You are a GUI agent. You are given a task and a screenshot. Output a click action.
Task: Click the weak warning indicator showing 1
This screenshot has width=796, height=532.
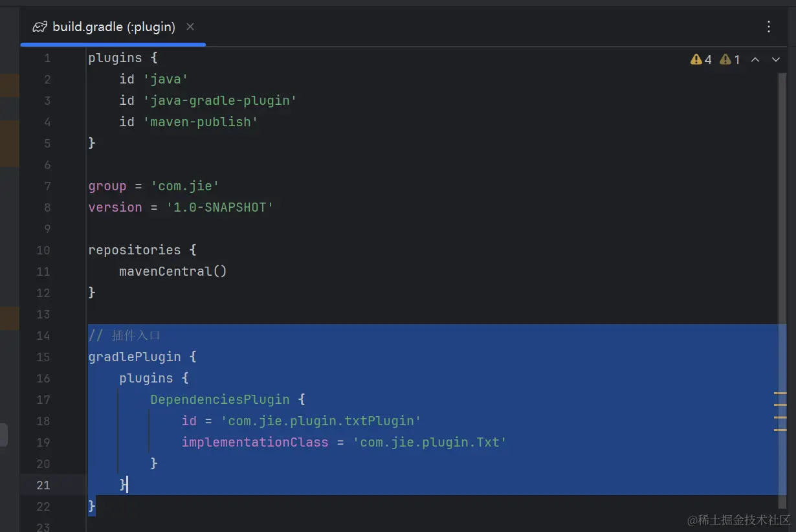click(730, 60)
